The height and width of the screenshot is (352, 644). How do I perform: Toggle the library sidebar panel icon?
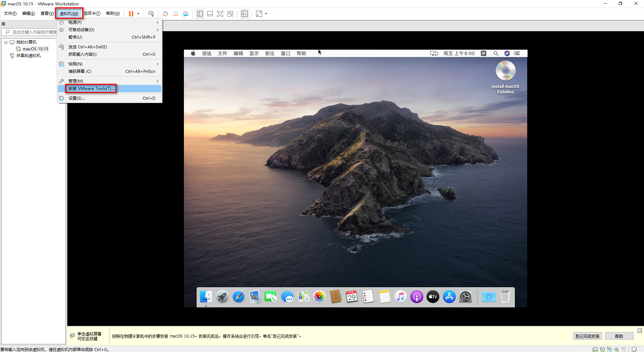[x=200, y=14]
